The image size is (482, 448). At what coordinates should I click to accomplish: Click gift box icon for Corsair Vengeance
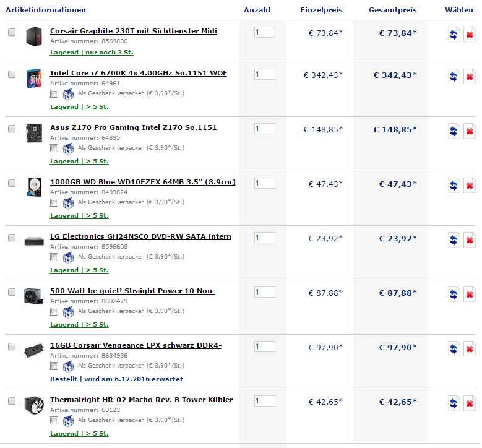68,366
